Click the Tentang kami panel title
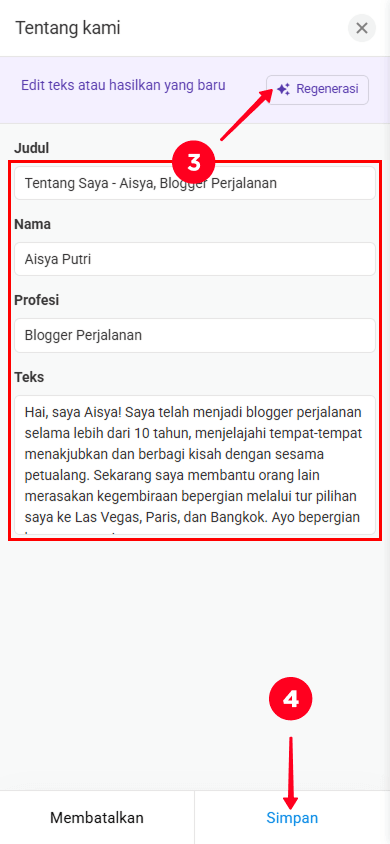 pos(68,28)
